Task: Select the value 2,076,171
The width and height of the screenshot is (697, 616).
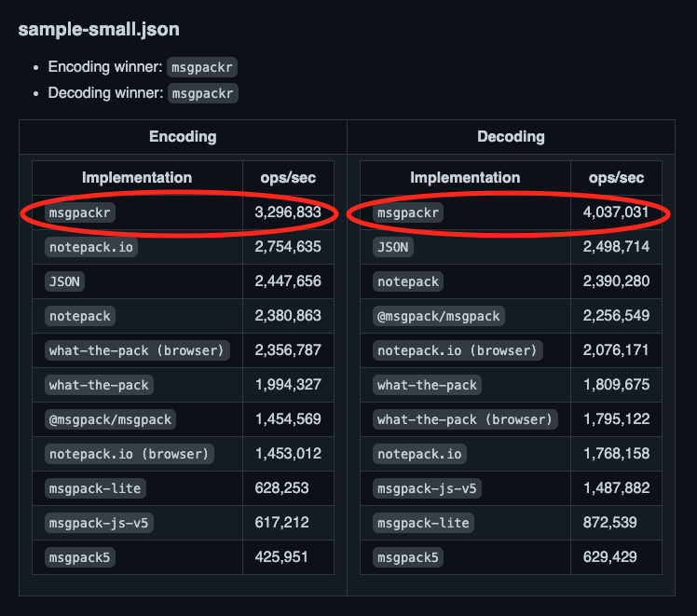Action: pyautogui.click(x=616, y=350)
